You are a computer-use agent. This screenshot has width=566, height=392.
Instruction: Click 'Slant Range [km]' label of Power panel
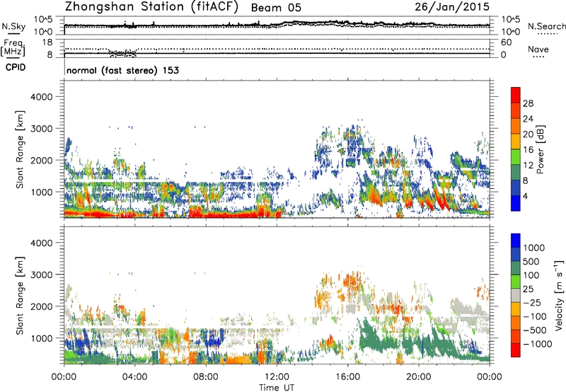(x=20, y=149)
